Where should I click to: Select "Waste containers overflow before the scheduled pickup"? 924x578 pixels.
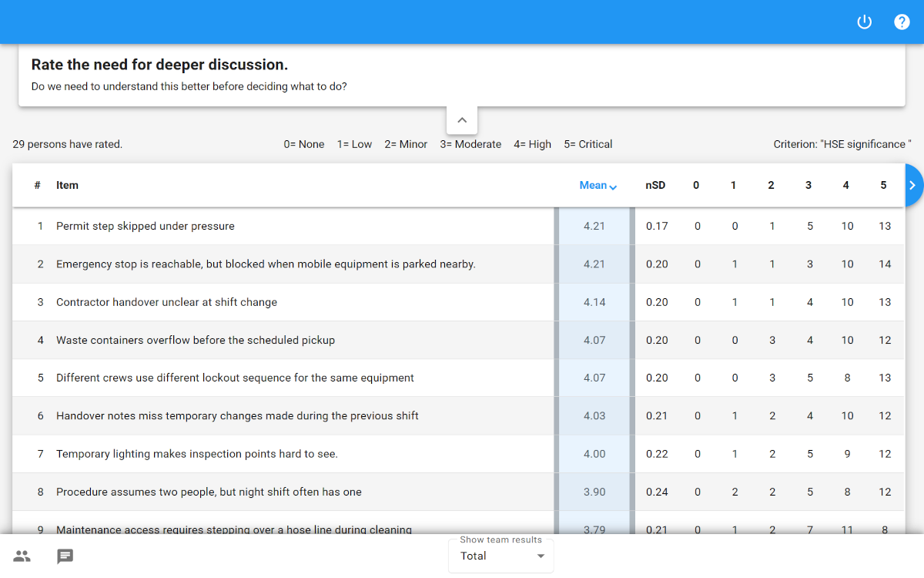pos(459,340)
